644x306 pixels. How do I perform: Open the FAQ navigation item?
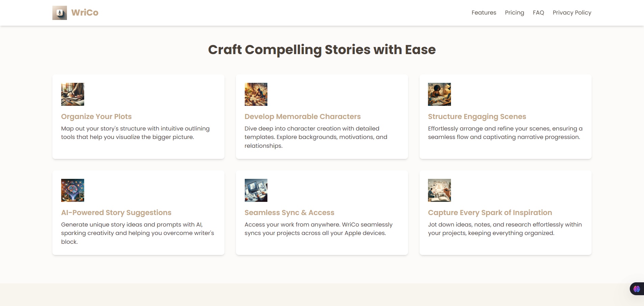(538, 13)
